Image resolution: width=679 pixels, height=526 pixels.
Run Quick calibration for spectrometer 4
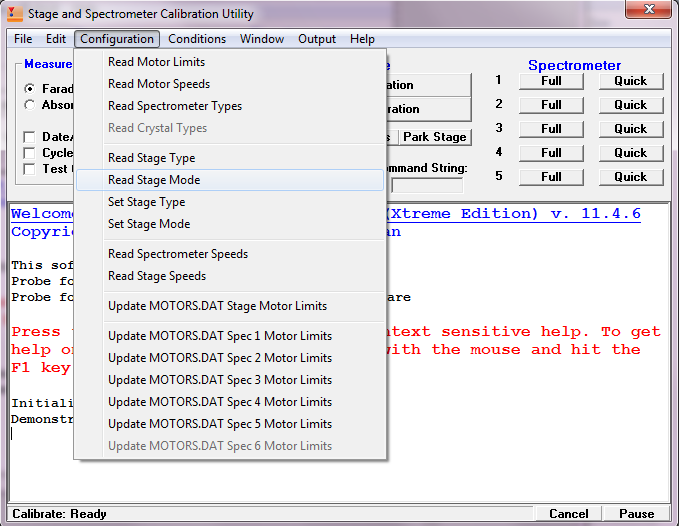click(x=630, y=153)
